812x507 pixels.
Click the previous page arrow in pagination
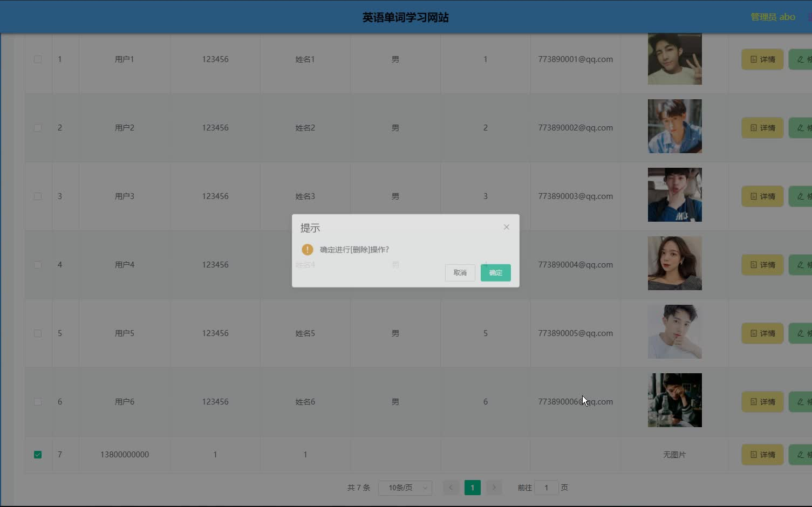coord(451,487)
